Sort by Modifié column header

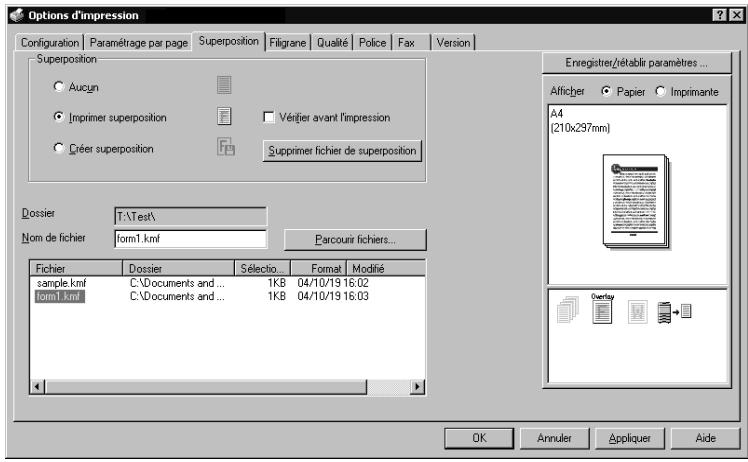point(386,268)
